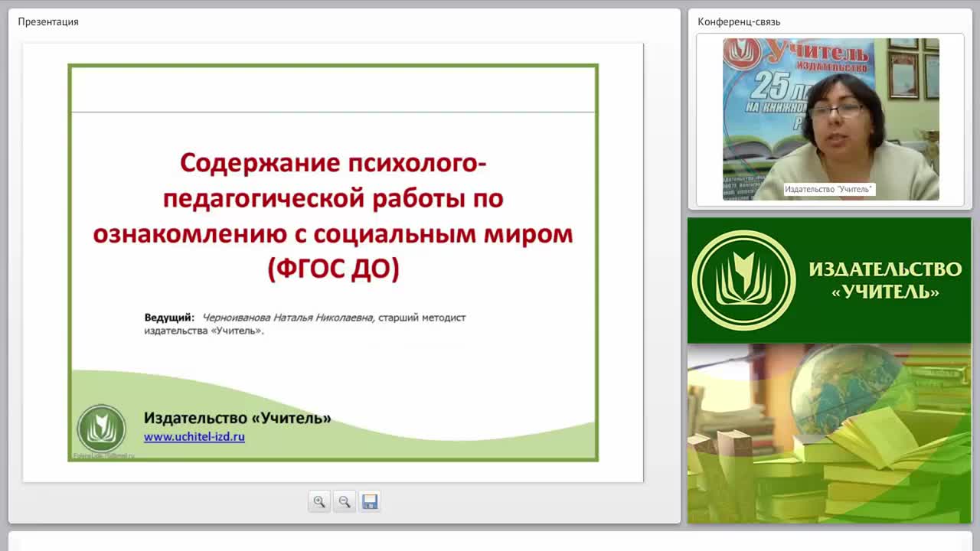Click the round logo in the slide's bottom corner
Screen dimensions: 980x551
click(x=101, y=429)
